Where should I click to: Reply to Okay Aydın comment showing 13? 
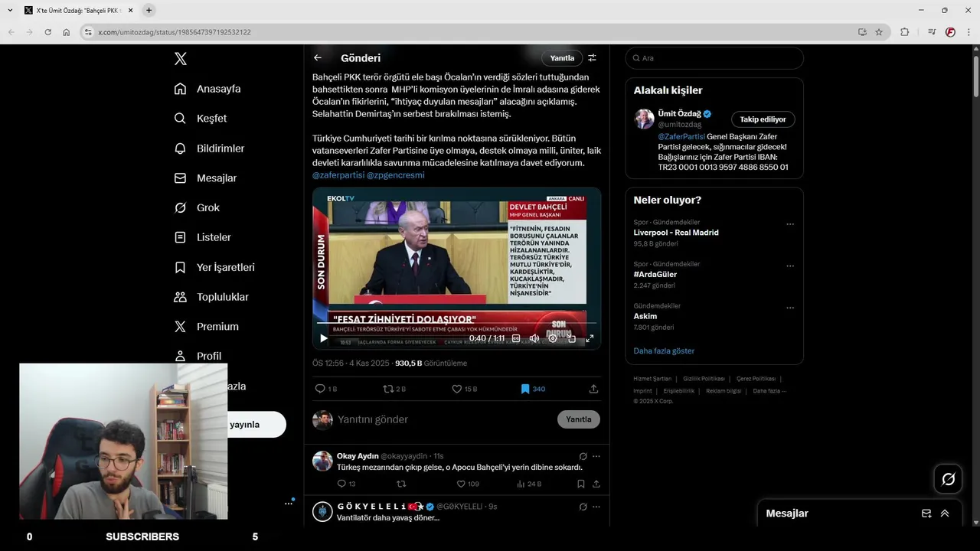(x=346, y=484)
